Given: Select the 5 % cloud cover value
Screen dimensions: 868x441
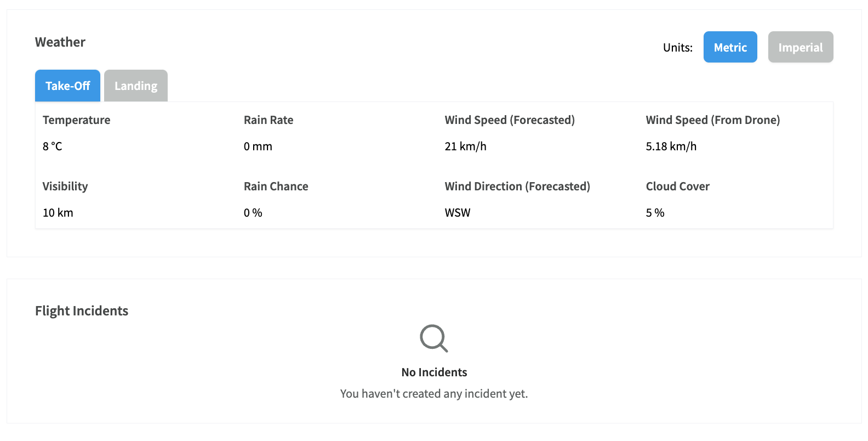Looking at the screenshot, I should pos(655,213).
